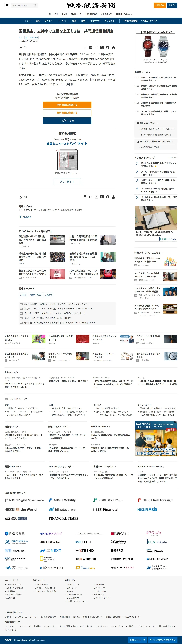This screenshot has height=644, width=182.
Task: Open 日経XTECH logo link
Action: click(x=83, y=542)
